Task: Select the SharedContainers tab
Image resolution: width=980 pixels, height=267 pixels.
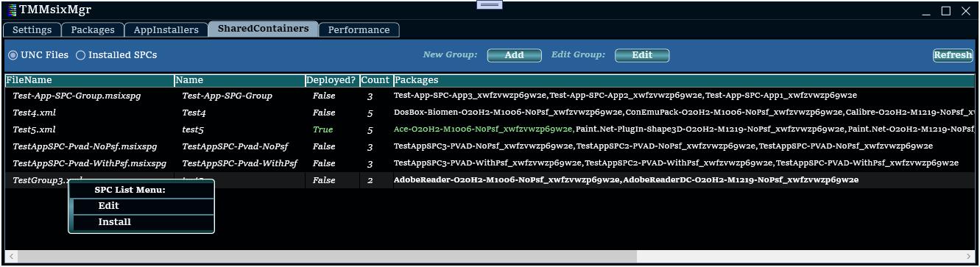Action: pos(263,29)
